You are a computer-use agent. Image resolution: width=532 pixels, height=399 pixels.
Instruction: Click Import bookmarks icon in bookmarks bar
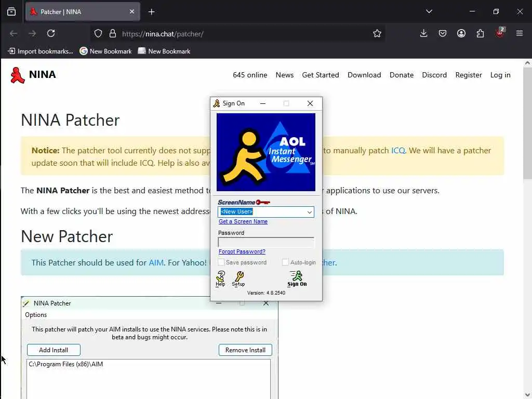coord(11,51)
